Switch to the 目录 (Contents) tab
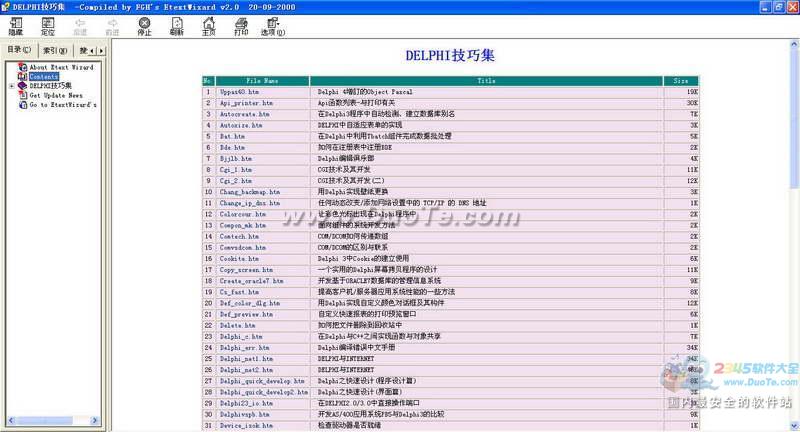The image size is (800, 432). tap(19, 49)
